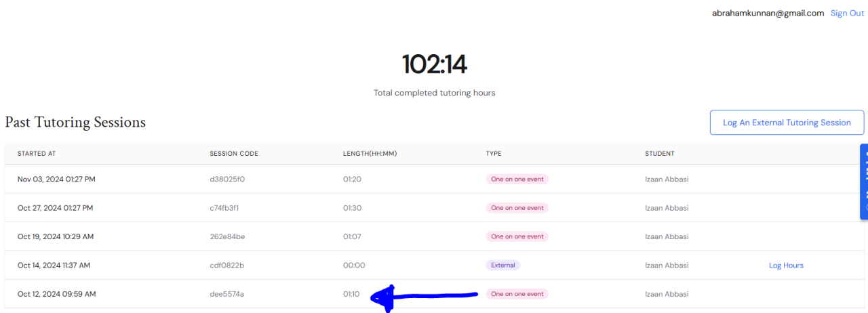Click Log Hours for the external session
The width and height of the screenshot is (868, 313).
(x=786, y=266)
